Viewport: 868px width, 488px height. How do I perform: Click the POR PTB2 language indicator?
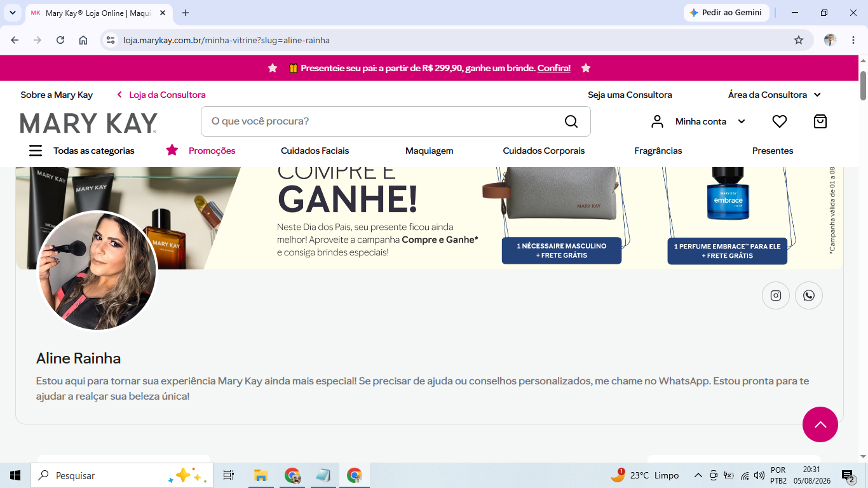click(778, 475)
